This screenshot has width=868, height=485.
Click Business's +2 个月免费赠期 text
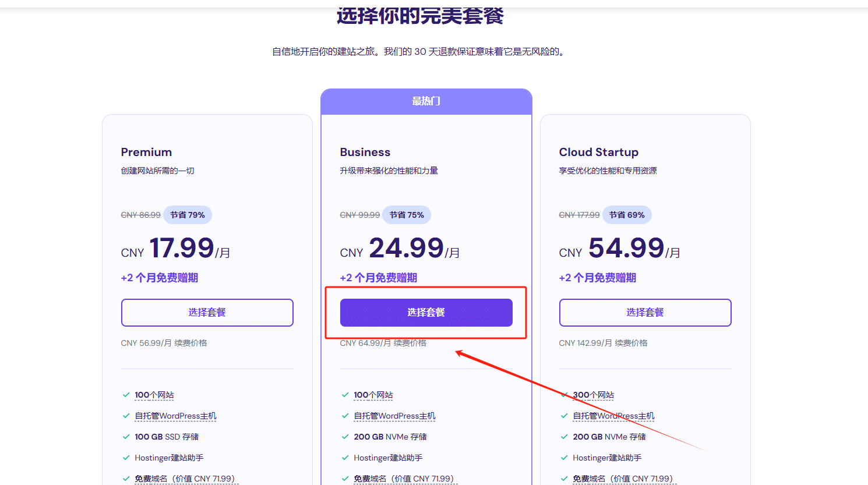coord(379,278)
